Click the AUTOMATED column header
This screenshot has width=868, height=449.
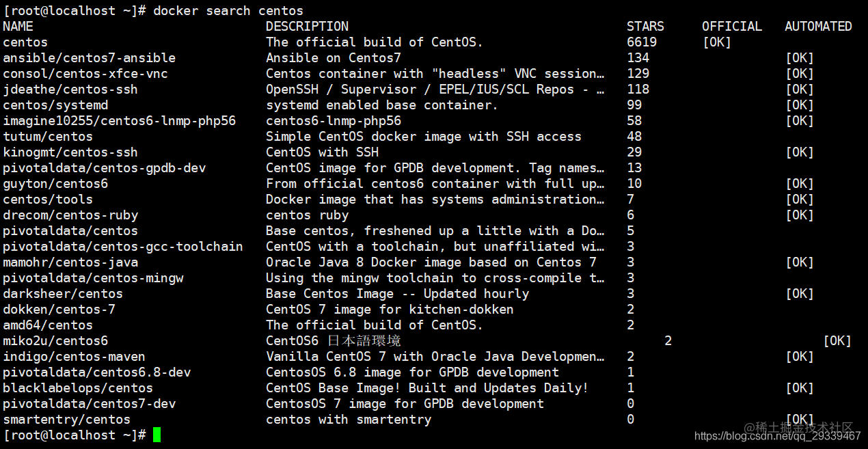pyautogui.click(x=818, y=27)
